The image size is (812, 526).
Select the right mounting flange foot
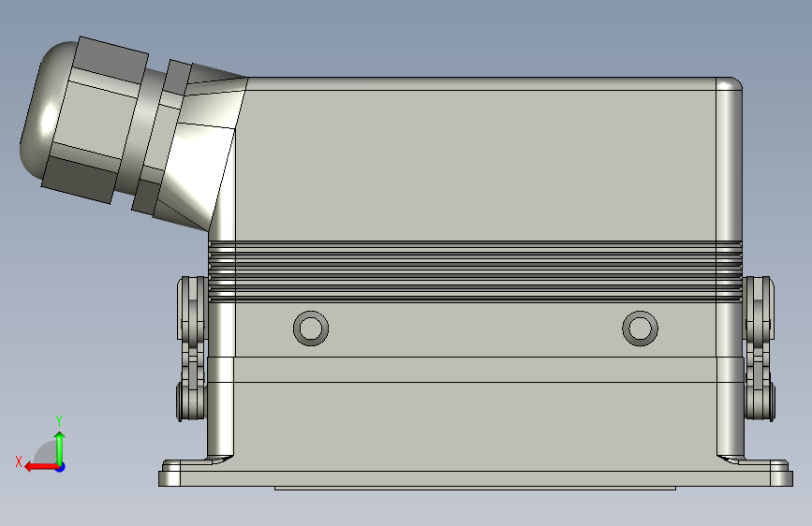[x=760, y=472]
